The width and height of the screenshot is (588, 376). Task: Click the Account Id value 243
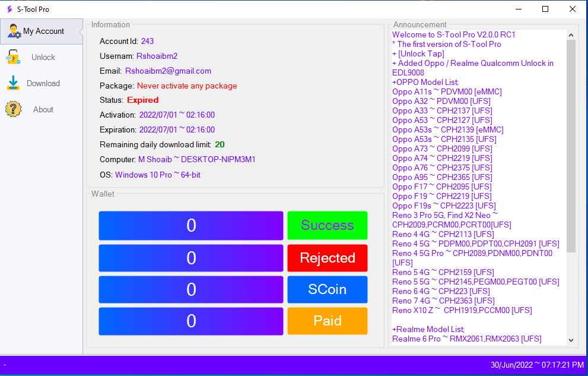point(147,41)
